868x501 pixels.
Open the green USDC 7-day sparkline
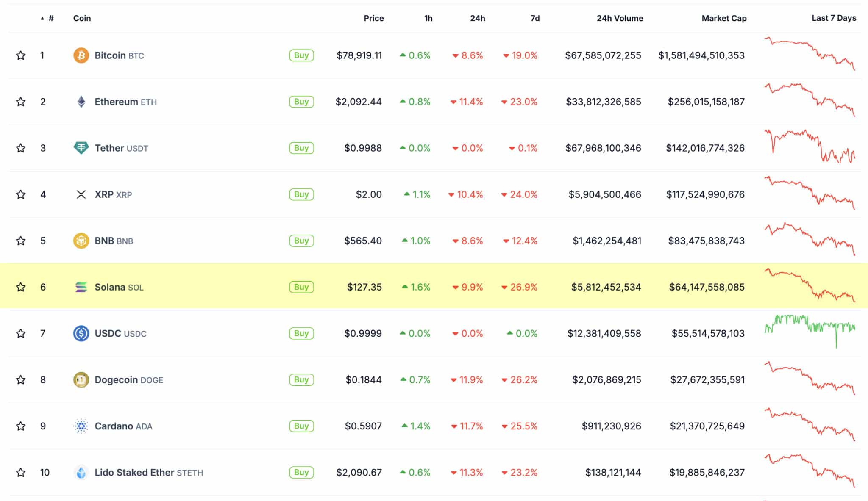[x=810, y=332]
